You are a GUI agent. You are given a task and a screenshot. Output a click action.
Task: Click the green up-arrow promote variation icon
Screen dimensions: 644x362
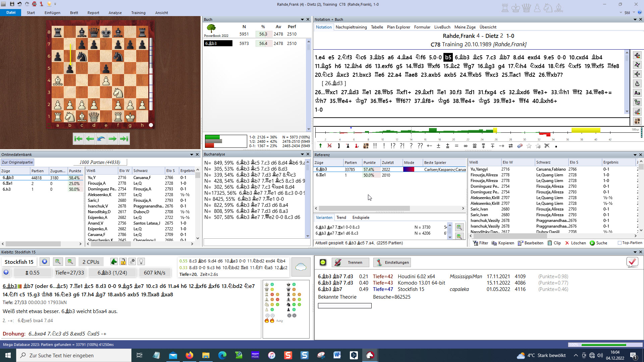(320, 146)
